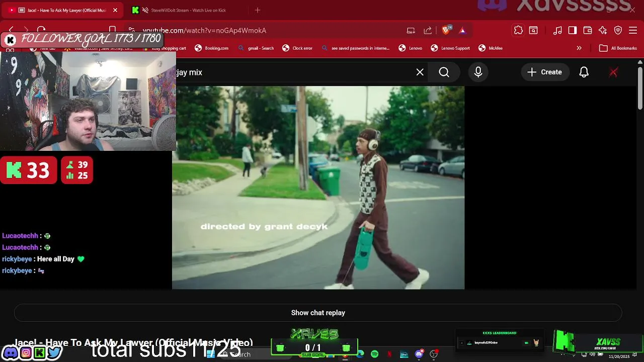Screen dimensions: 644x362
Task: Show chat replay below the video
Action: point(318,313)
